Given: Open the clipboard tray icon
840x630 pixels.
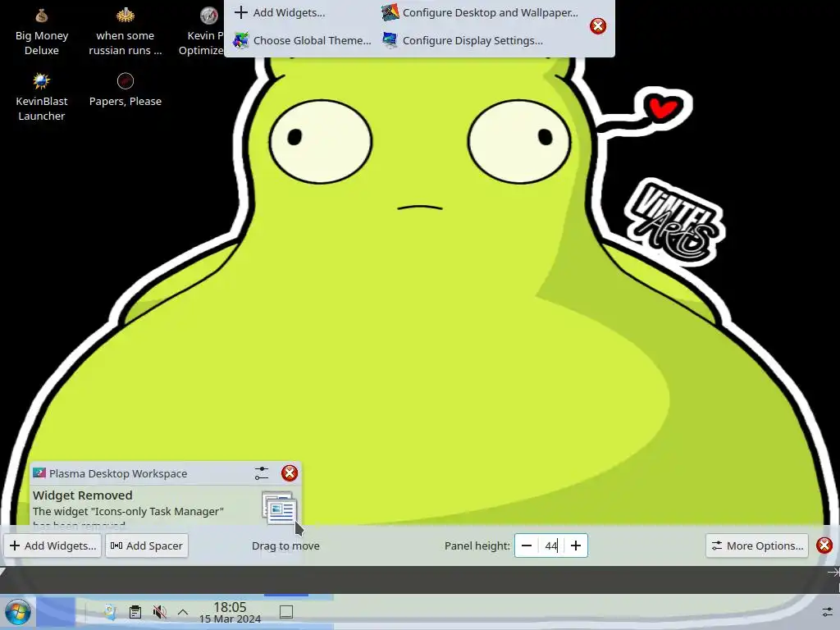Looking at the screenshot, I should pos(135,612).
